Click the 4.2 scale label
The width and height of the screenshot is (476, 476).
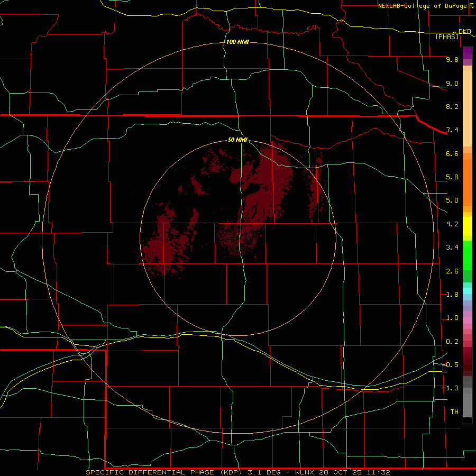click(452, 224)
